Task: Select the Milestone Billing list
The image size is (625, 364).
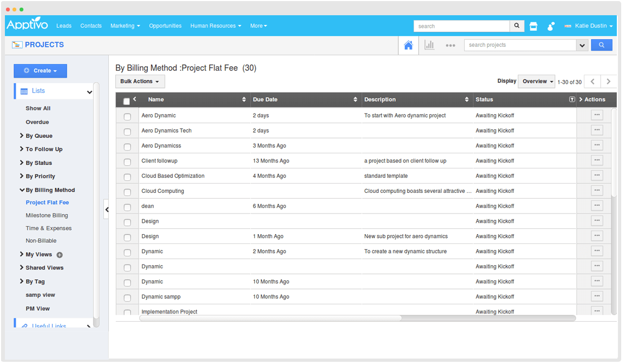Action: 47,216
